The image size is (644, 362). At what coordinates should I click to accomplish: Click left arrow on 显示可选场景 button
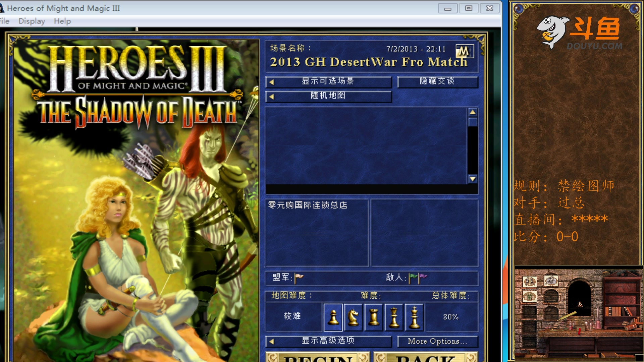click(x=271, y=82)
